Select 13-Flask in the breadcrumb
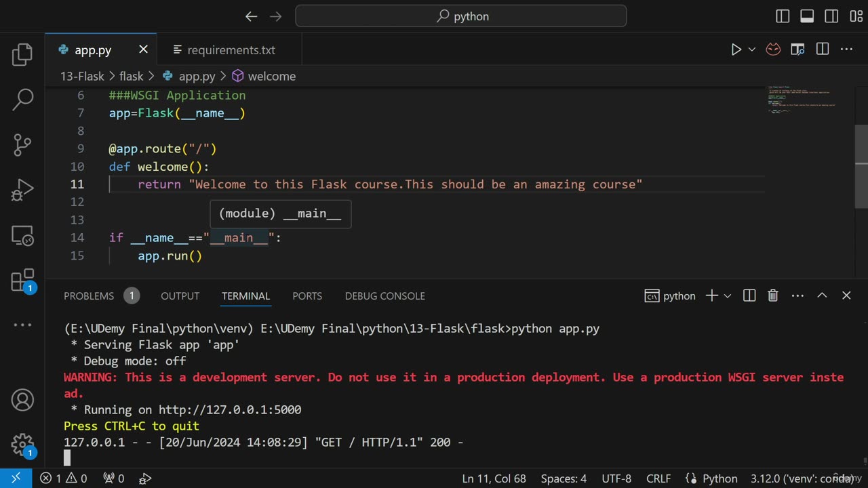The image size is (868, 488). click(82, 77)
